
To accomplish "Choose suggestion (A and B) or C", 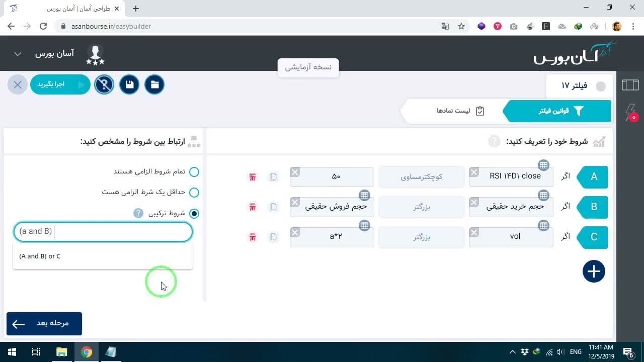I will pos(103,256).
